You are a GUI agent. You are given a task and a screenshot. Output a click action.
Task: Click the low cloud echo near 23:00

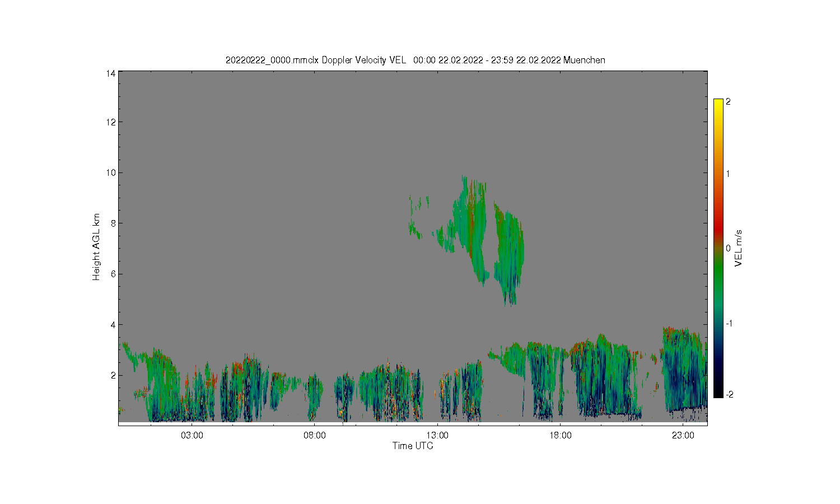[683, 370]
